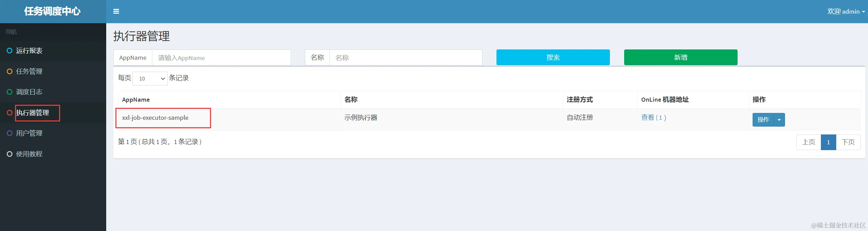
Task: Focus the 名称 search input field
Action: [406, 58]
